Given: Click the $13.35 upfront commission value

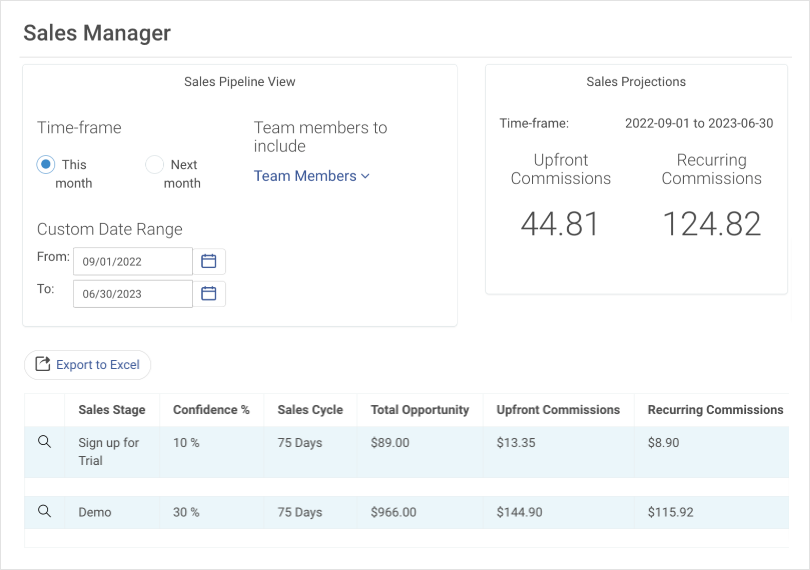Looking at the screenshot, I should 516,443.
